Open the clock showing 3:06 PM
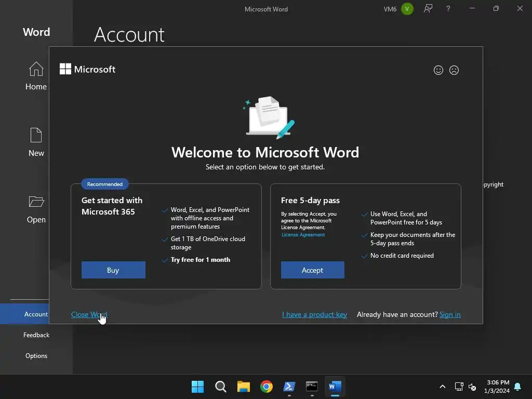 497,387
